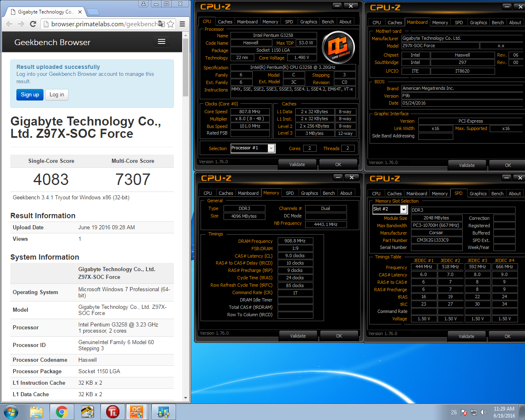The image size is (525, 420).
Task: Expand the Geekbench Browser navigation menu
Action: point(162,41)
